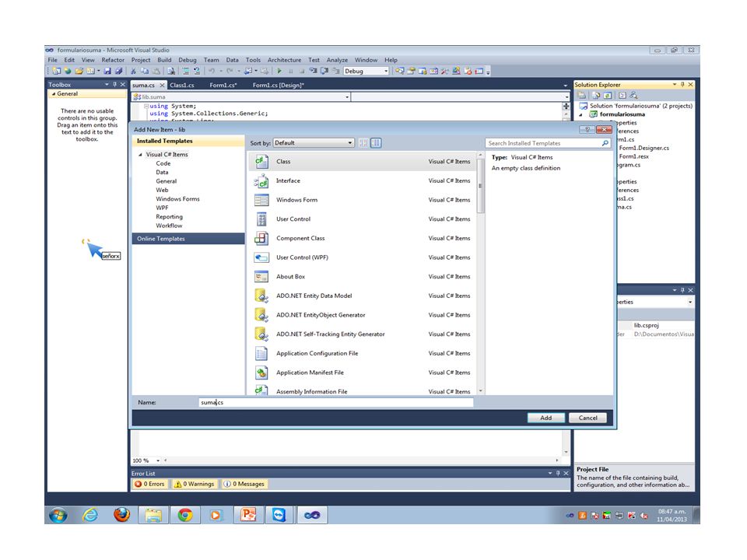Click the template list vertical scrollbar
The height and width of the screenshot is (560, 747).
[481, 273]
